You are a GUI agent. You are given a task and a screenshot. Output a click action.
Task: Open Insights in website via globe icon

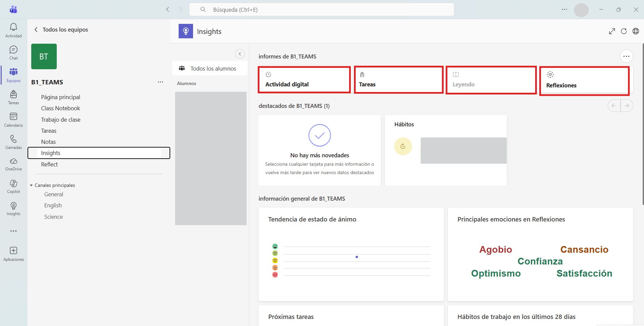tap(636, 31)
